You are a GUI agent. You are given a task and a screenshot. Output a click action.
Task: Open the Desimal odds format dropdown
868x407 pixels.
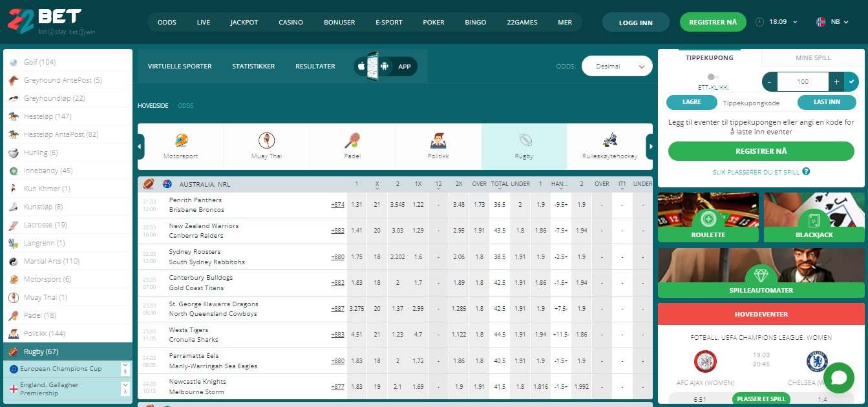(x=617, y=66)
